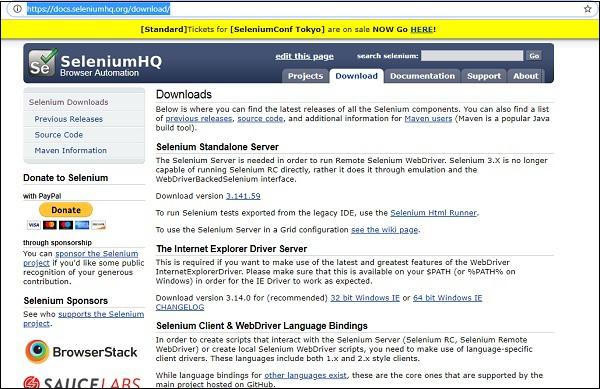
Task: Click the Sauce Labs sponsor logo
Action: pyautogui.click(x=81, y=382)
